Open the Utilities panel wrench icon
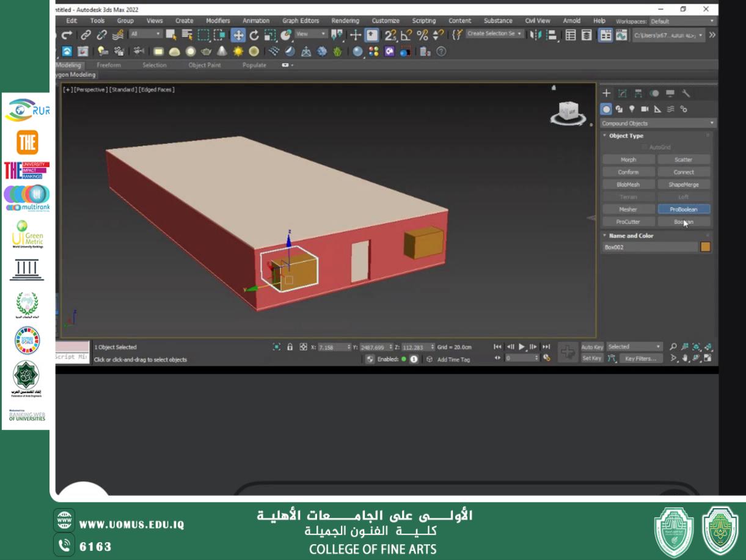This screenshot has width=746, height=560. click(x=686, y=93)
